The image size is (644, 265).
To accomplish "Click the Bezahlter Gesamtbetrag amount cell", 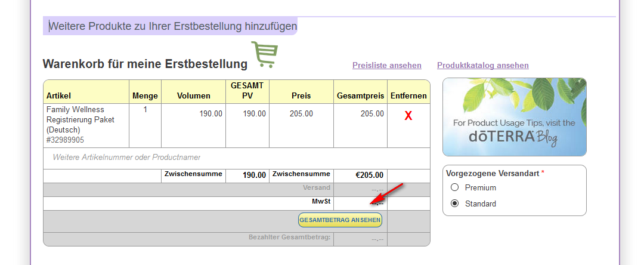I will pyautogui.click(x=360, y=239).
